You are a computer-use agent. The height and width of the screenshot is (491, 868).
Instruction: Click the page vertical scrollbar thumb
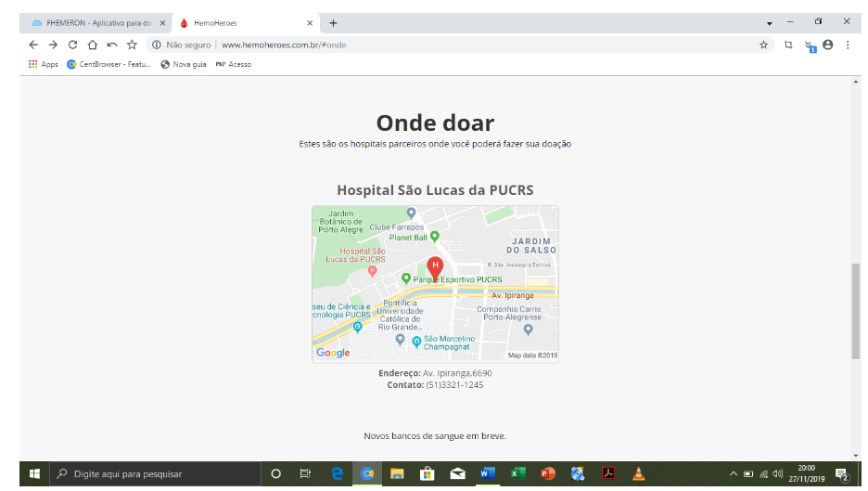tap(856, 312)
